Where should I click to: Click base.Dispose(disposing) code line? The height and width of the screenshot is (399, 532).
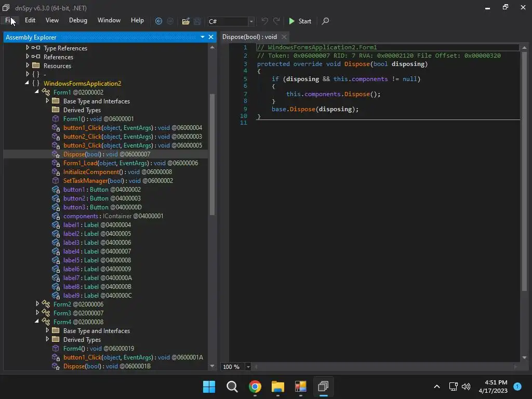click(x=315, y=109)
